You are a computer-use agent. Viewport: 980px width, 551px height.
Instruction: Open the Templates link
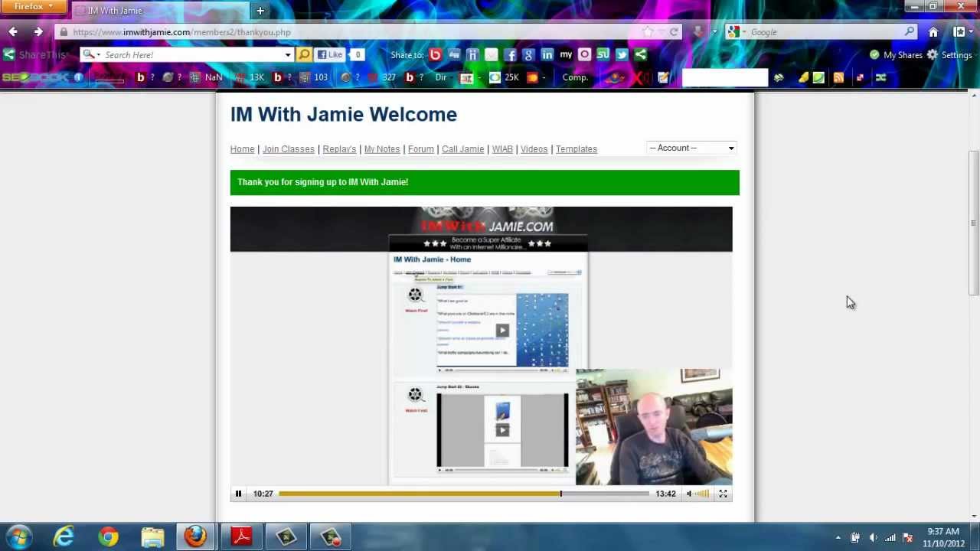pos(577,149)
